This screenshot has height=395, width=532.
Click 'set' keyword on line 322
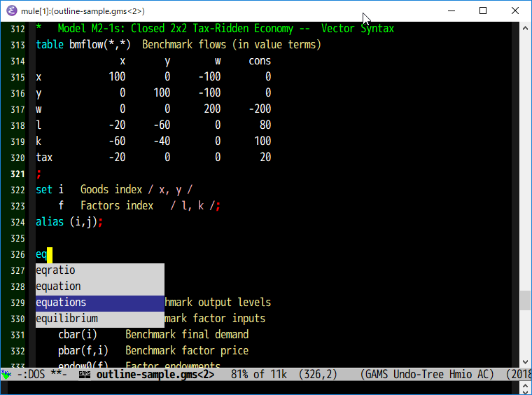click(x=44, y=189)
